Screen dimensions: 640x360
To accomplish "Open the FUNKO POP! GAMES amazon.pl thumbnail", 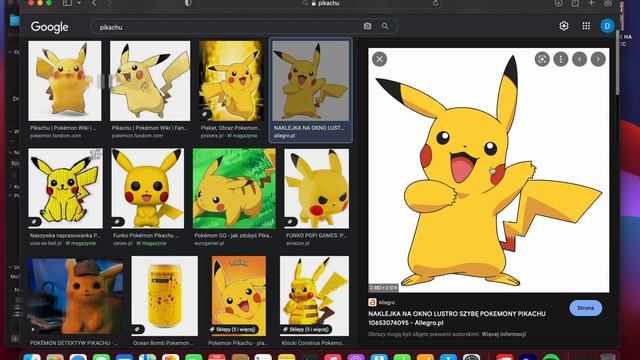I will click(x=317, y=189).
